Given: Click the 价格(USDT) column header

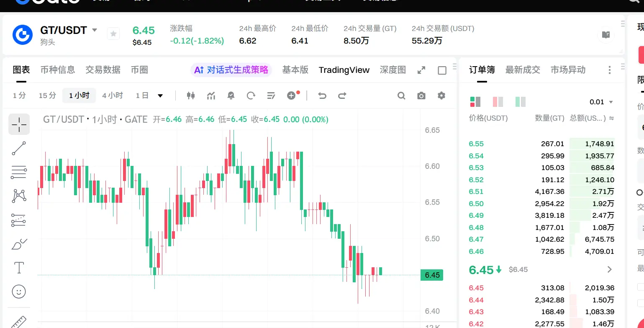Looking at the screenshot, I should point(488,119).
